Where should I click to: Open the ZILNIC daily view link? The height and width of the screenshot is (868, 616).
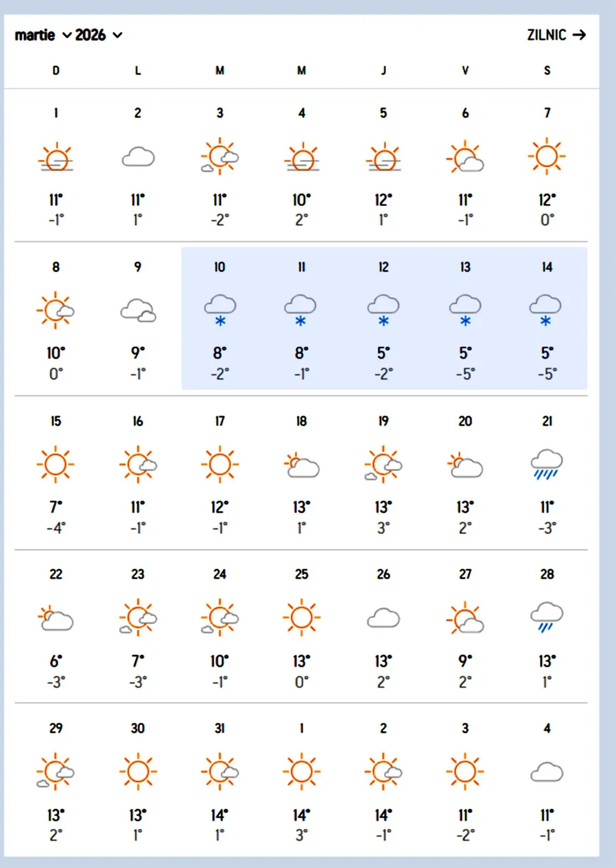pos(556,35)
